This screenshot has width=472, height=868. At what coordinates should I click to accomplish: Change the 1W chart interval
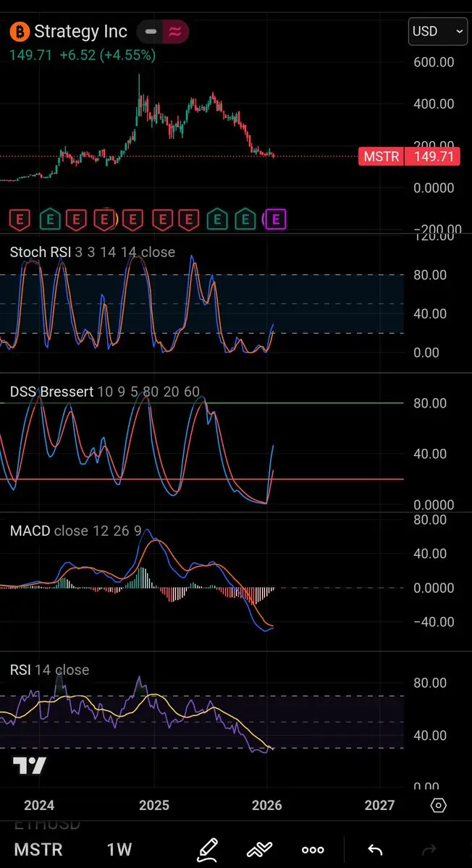pos(119,849)
